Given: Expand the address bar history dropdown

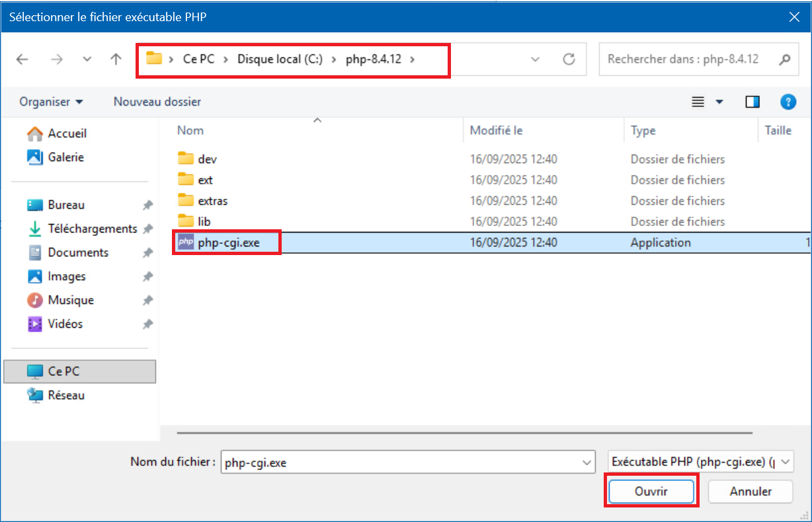Looking at the screenshot, I should pos(536,59).
